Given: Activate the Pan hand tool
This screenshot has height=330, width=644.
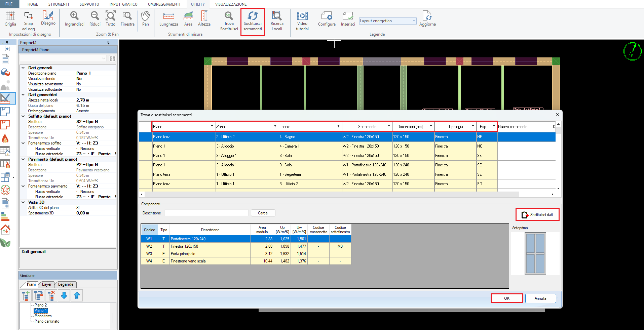Looking at the screenshot, I should tap(145, 19).
